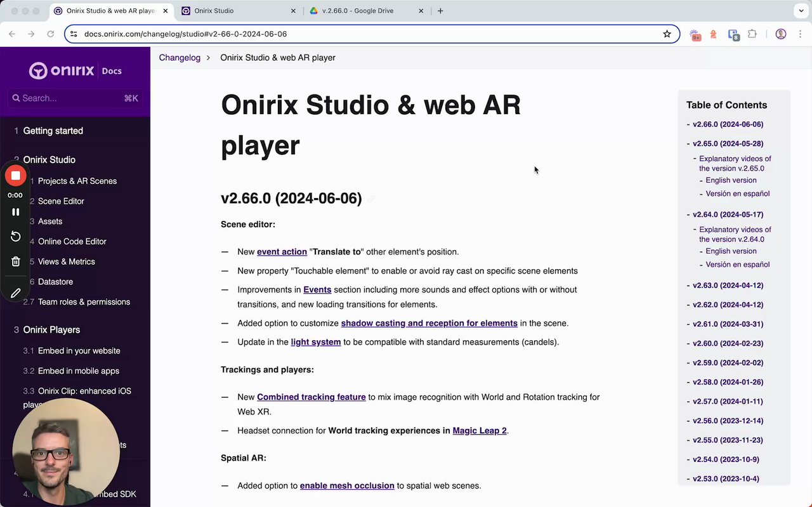Open the site information icon in address bar
The height and width of the screenshot is (507, 812).
[x=74, y=34]
